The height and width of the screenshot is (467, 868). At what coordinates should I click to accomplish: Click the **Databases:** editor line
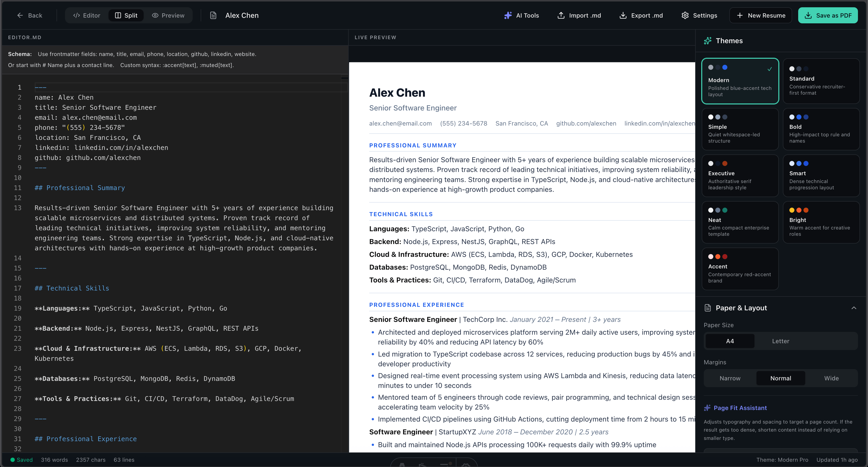click(x=135, y=378)
